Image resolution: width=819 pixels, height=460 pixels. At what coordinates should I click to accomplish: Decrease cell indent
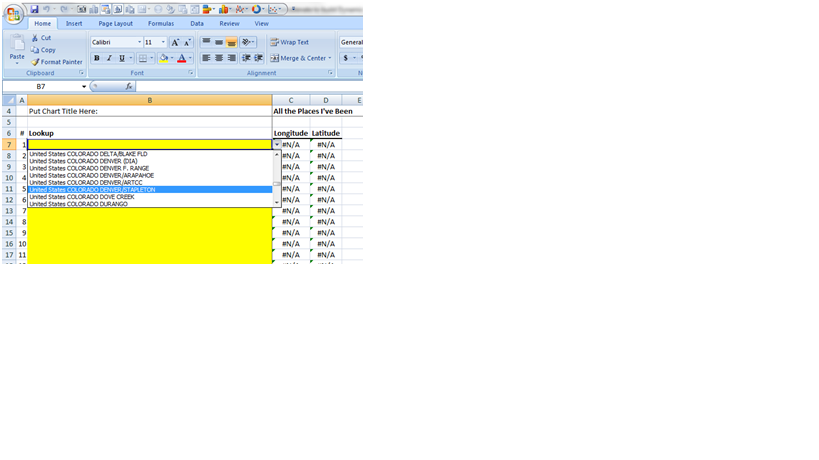click(246, 58)
